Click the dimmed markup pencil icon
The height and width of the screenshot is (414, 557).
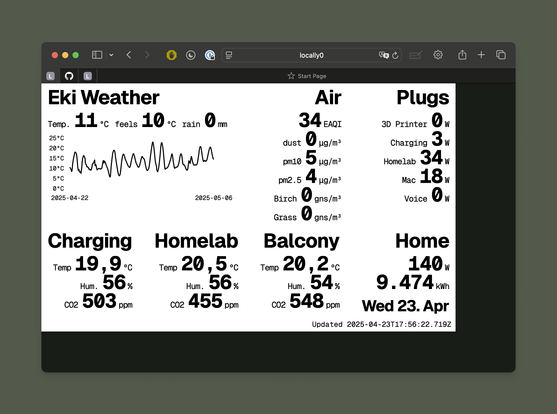click(x=415, y=55)
